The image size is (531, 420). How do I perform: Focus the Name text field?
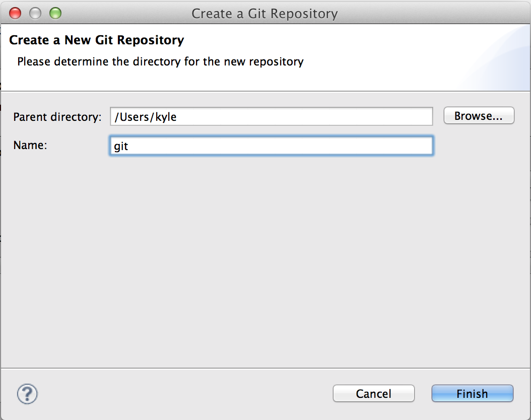pyautogui.click(x=271, y=146)
